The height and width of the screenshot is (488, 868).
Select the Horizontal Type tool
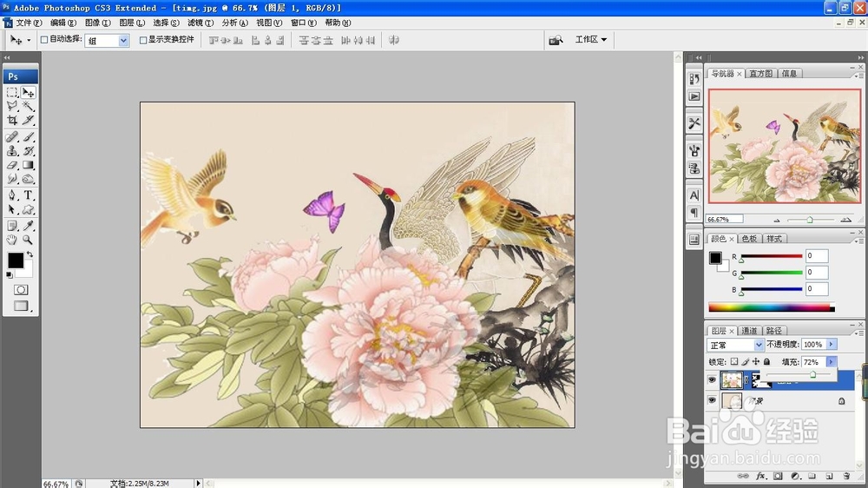tap(29, 195)
